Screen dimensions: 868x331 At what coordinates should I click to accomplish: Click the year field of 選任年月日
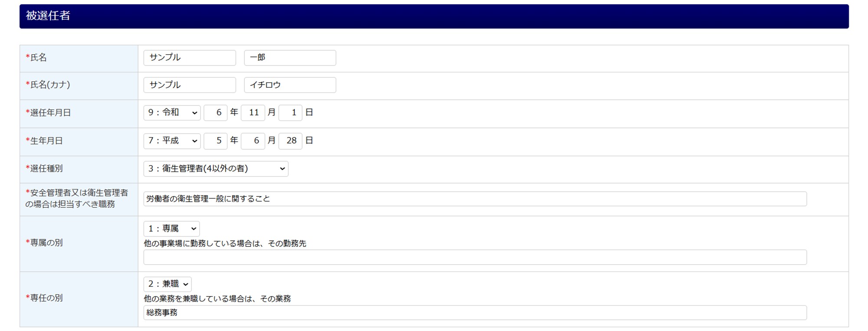pyautogui.click(x=215, y=113)
